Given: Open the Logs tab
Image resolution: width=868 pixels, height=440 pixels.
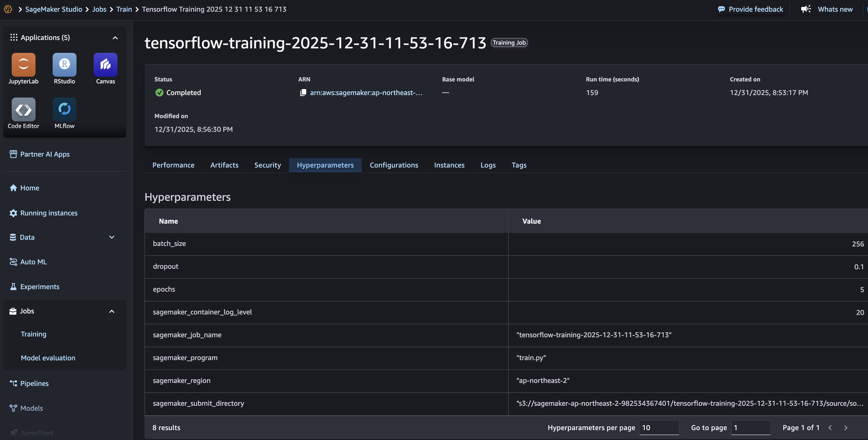Looking at the screenshot, I should (488, 165).
